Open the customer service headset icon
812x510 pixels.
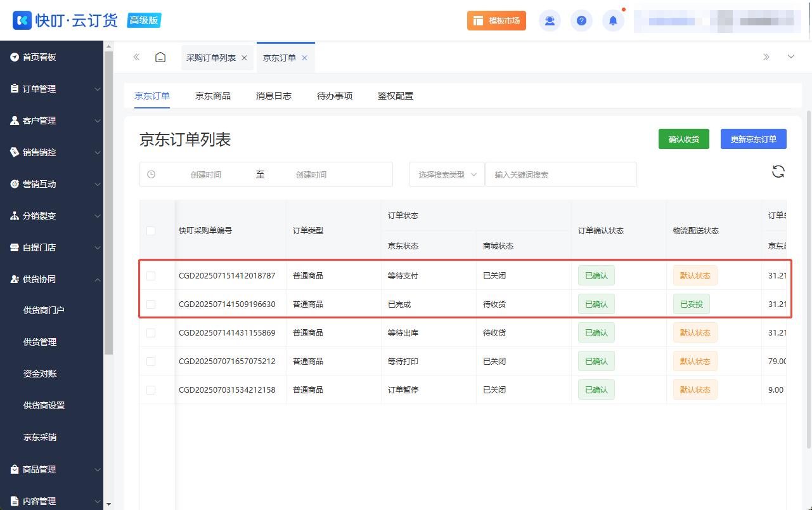[550, 20]
